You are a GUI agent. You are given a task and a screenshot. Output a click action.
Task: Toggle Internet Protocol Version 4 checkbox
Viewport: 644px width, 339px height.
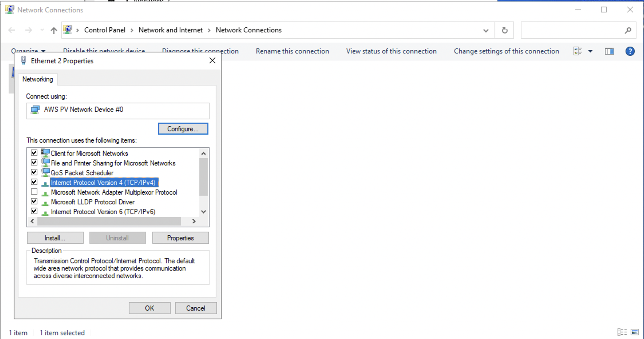34,182
